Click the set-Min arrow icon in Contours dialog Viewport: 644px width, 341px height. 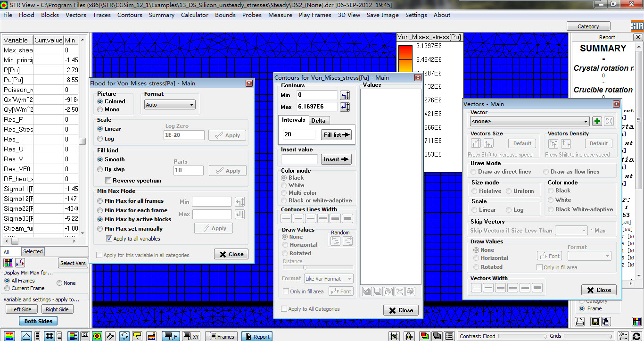[x=345, y=95]
